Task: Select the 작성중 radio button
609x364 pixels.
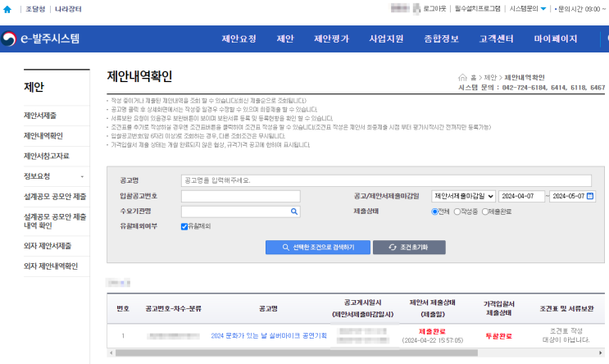Action: tap(457, 212)
